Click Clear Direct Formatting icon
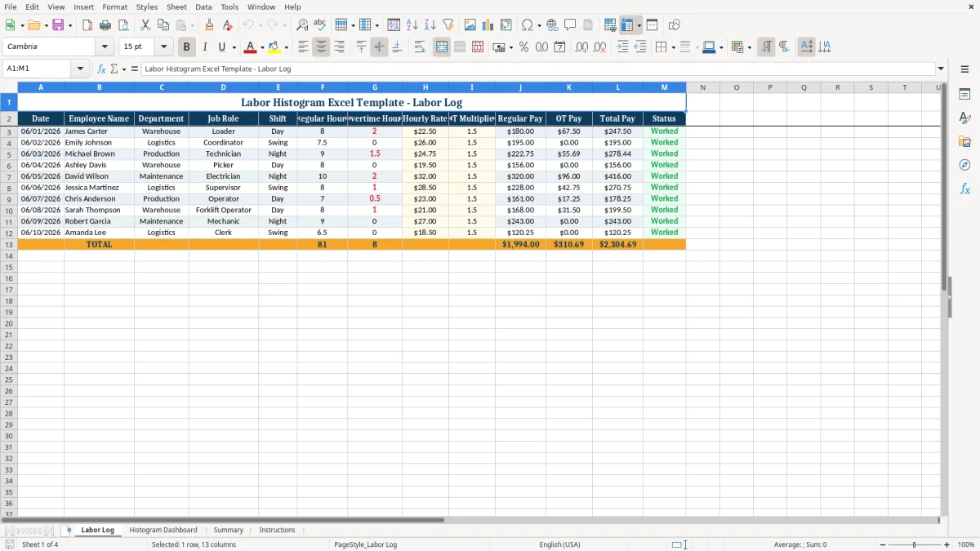This screenshot has height=551, width=980. 227,25
